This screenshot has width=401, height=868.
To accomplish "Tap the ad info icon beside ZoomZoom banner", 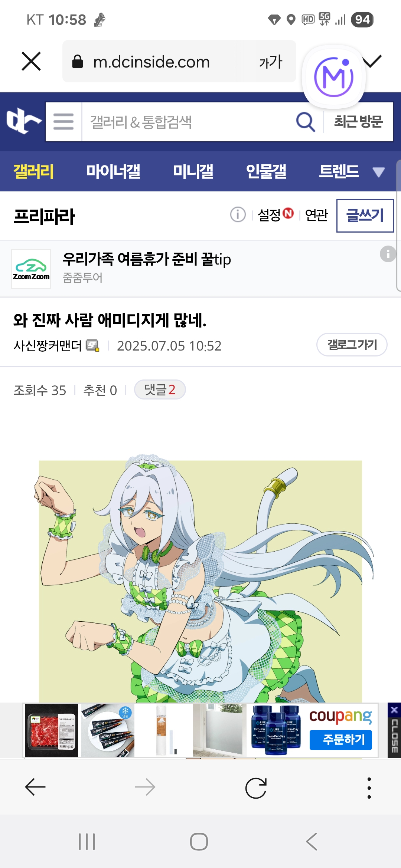I will [x=388, y=254].
